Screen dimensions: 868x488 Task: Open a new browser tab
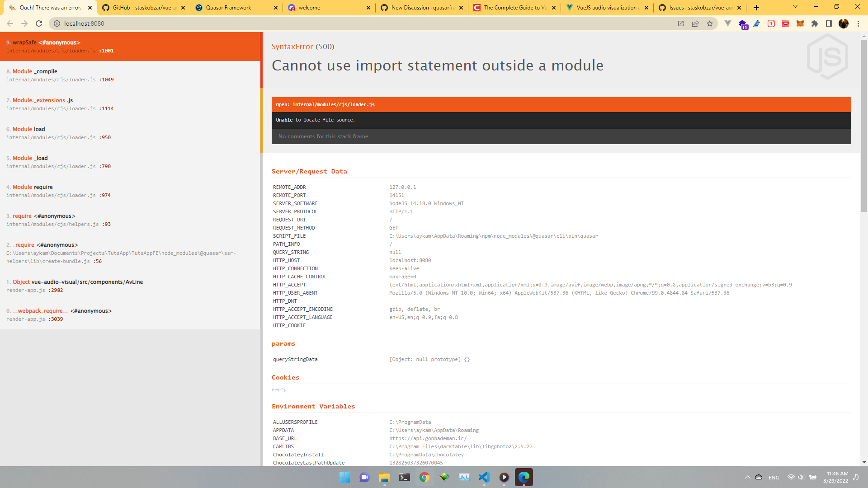coord(756,8)
